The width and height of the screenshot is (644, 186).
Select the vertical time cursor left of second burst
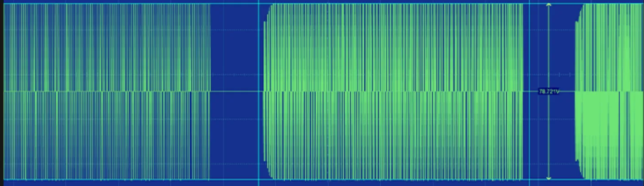coord(259,93)
